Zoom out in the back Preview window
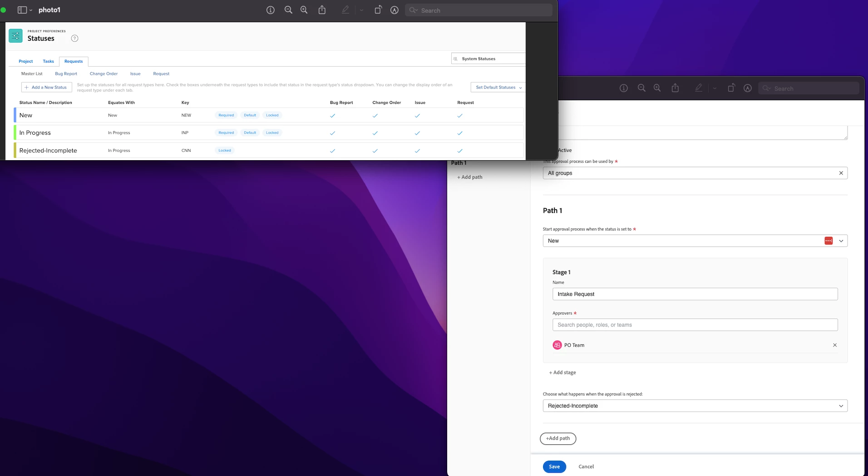Viewport: 868px width, 476px height. (x=641, y=88)
